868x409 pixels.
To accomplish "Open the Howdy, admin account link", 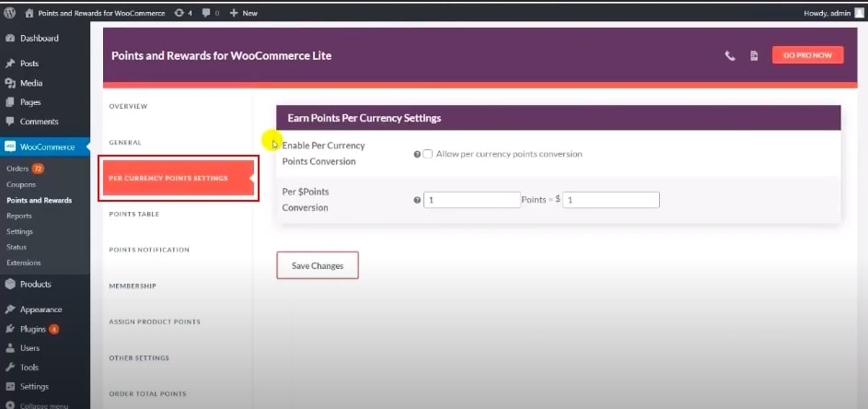I will point(827,13).
